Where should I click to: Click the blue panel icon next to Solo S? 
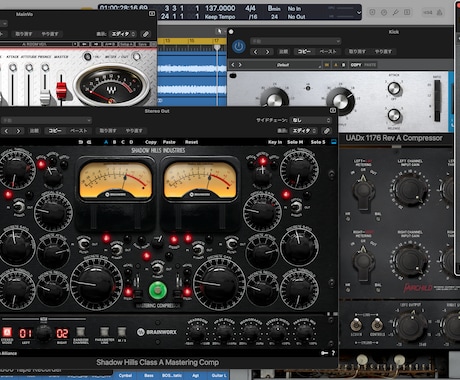pyautogui.click(x=333, y=142)
